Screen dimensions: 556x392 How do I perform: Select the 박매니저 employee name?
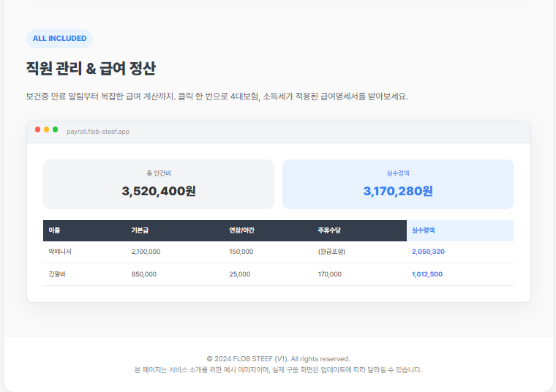(60, 252)
